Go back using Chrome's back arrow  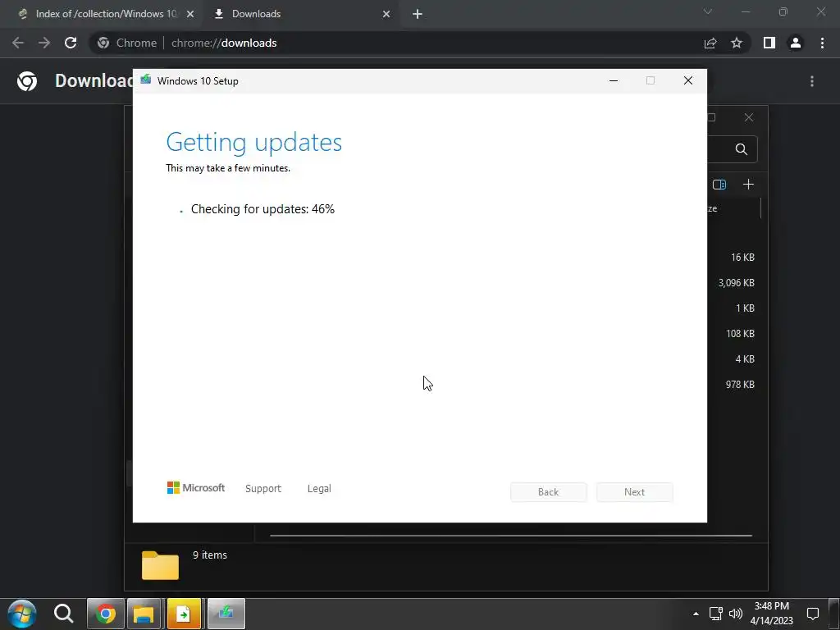[18, 43]
